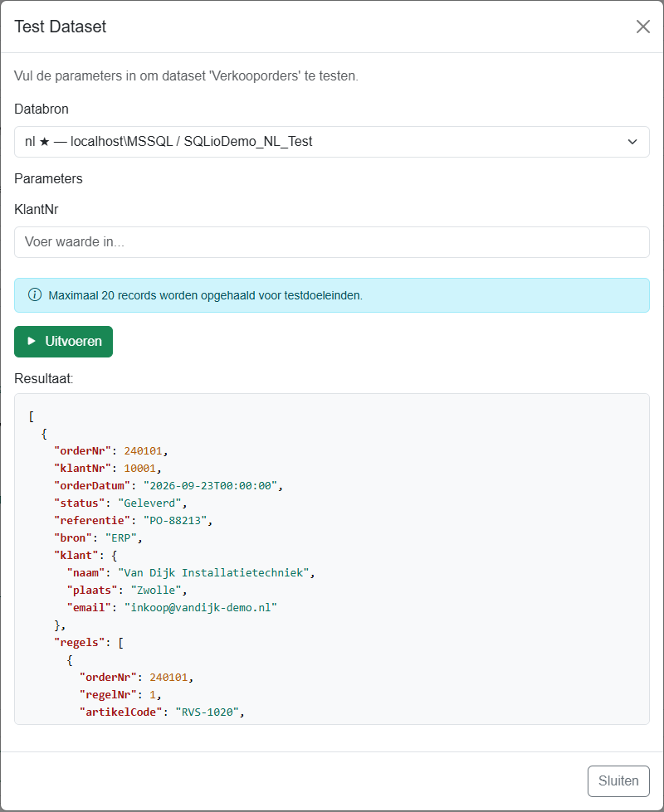Click the Databron label
The height and width of the screenshot is (812, 664).
[x=41, y=109]
